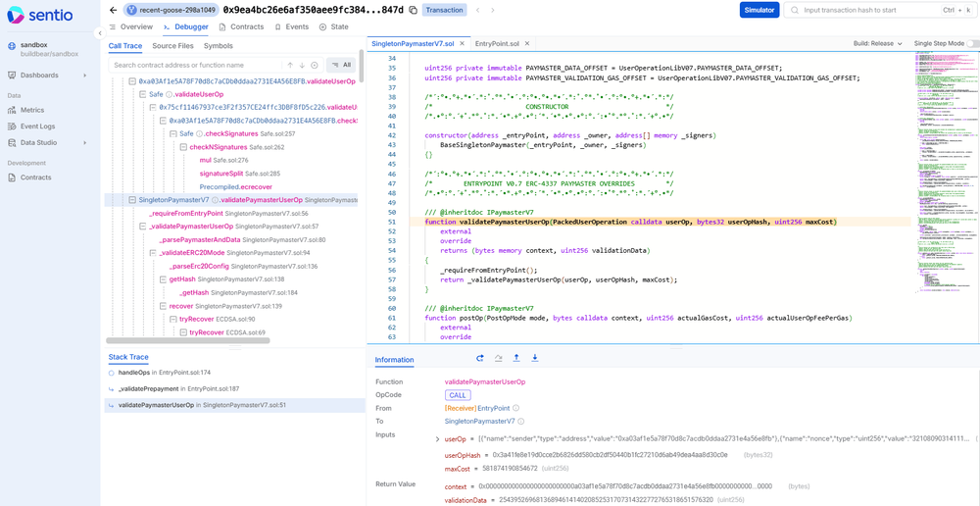The width and height of the screenshot is (980, 506).
Task: Switch to the Events tab
Action: click(x=291, y=26)
